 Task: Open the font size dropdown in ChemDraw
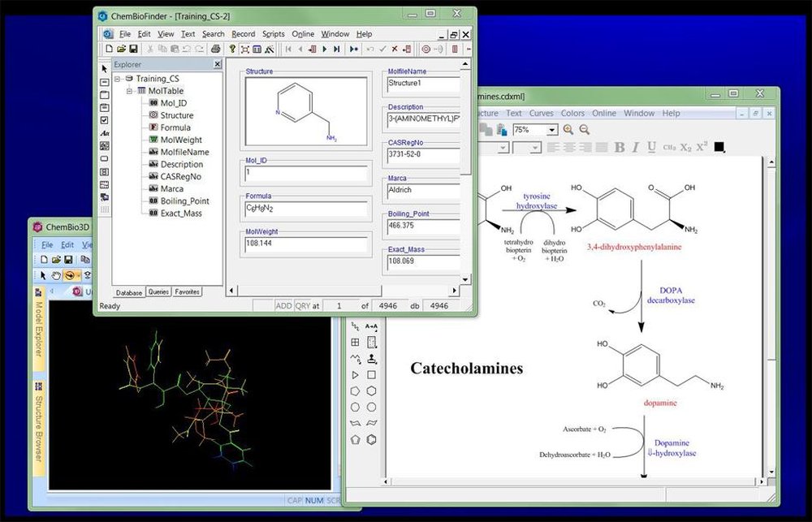pyautogui.click(x=536, y=148)
